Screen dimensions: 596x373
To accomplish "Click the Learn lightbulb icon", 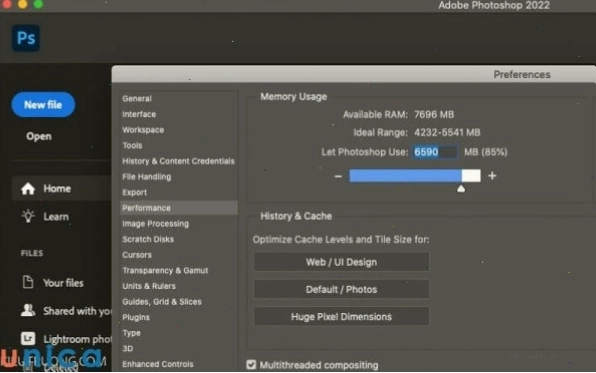I will [28, 216].
